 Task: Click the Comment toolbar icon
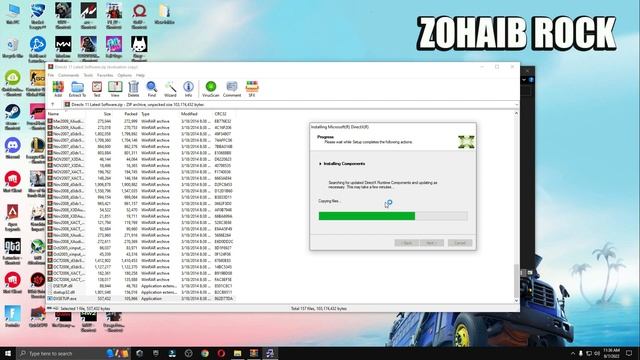pyautogui.click(x=232, y=89)
